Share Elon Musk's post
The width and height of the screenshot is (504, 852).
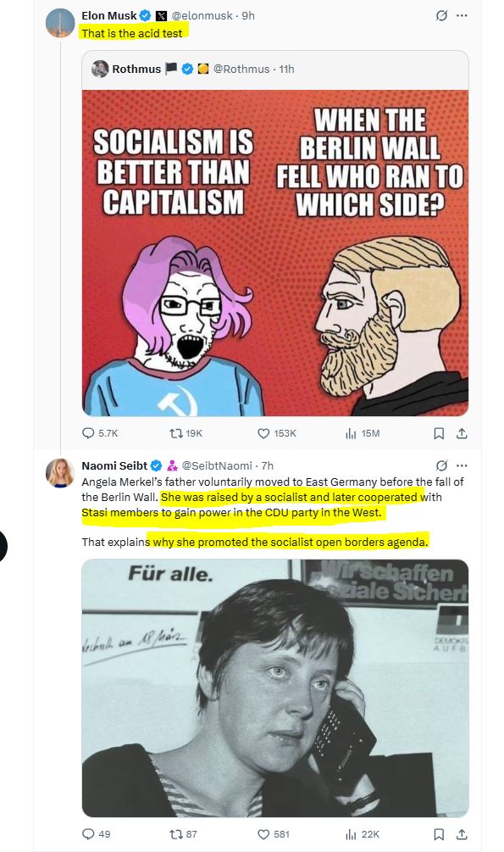pyautogui.click(x=462, y=433)
